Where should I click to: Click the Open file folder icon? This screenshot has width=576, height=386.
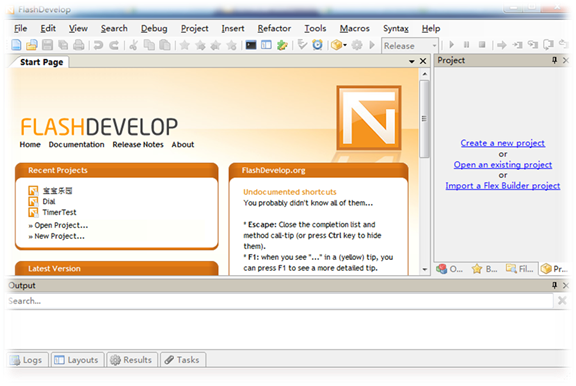[32, 45]
